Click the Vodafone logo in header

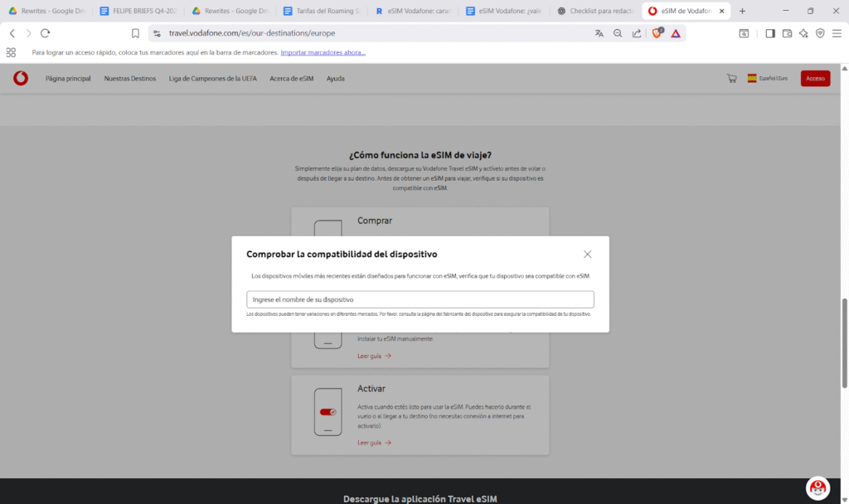pyautogui.click(x=21, y=79)
